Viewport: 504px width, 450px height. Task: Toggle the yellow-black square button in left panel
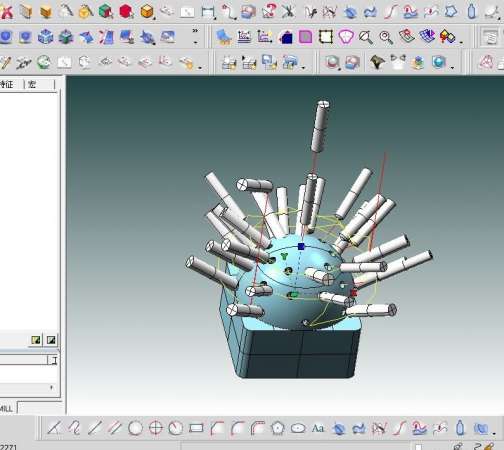(36, 340)
